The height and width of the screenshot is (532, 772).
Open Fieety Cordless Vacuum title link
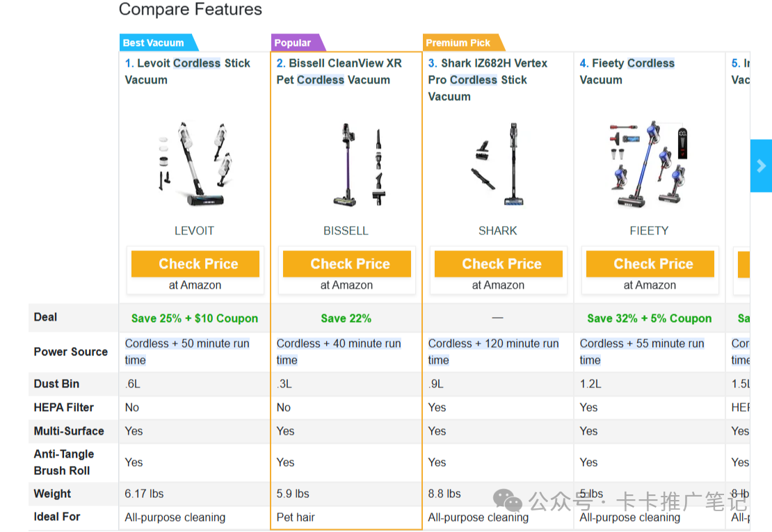[x=627, y=71]
